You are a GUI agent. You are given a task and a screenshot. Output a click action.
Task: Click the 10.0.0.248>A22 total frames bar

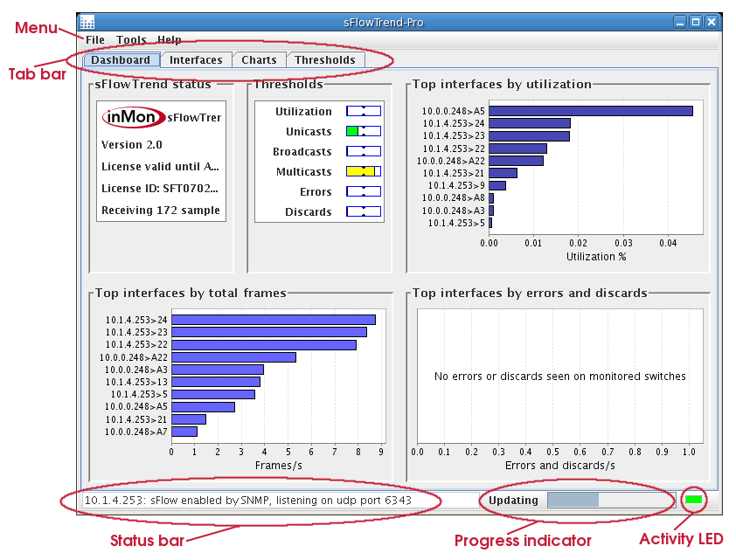[x=233, y=357]
